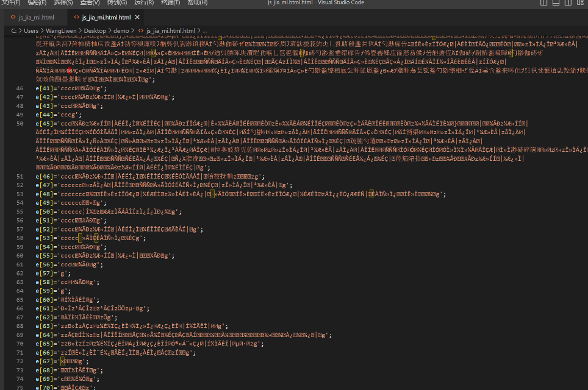The image size is (588, 390).
Task: Open the customize layout icon
Action: tap(580, 2)
